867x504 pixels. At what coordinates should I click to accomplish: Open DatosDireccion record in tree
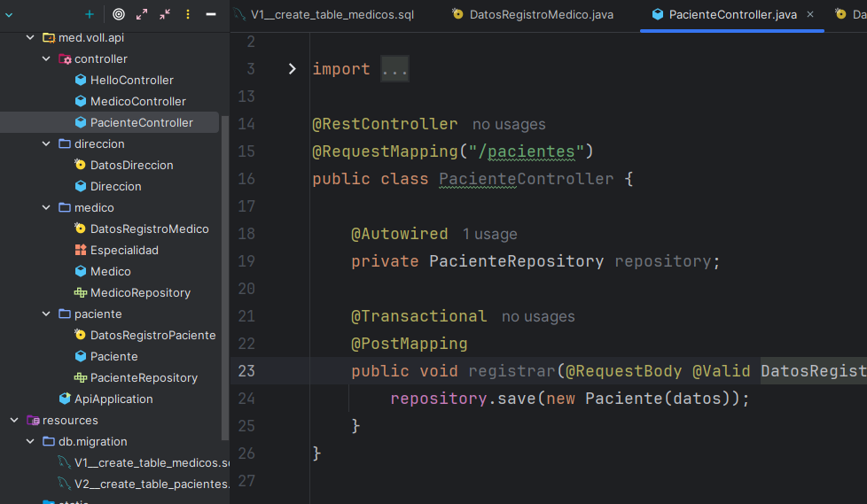[x=131, y=166]
